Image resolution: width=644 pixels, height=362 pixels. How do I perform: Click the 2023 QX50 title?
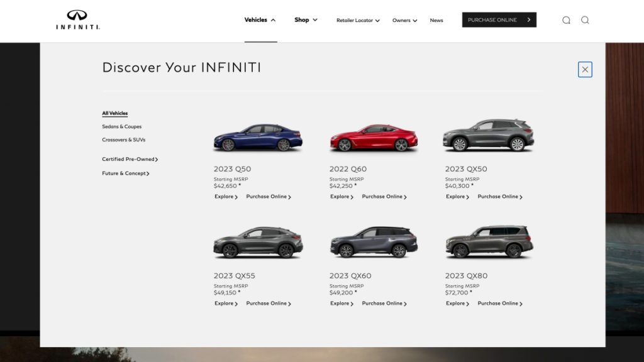[x=466, y=168]
